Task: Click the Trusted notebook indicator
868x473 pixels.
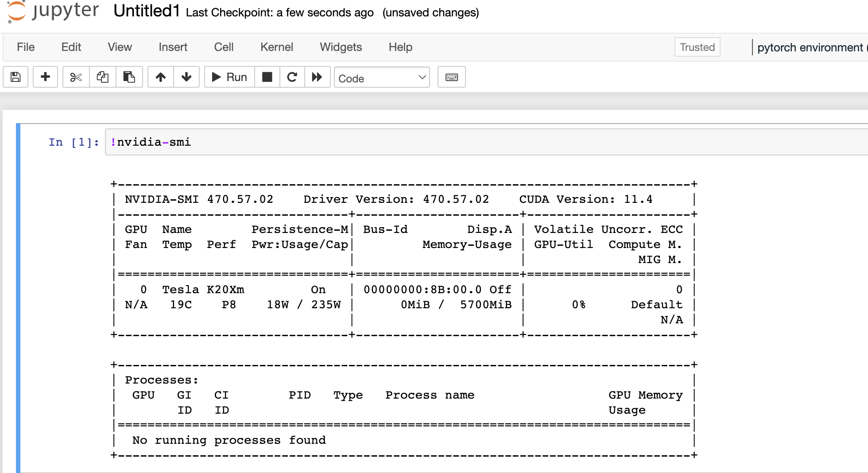Action: point(697,47)
